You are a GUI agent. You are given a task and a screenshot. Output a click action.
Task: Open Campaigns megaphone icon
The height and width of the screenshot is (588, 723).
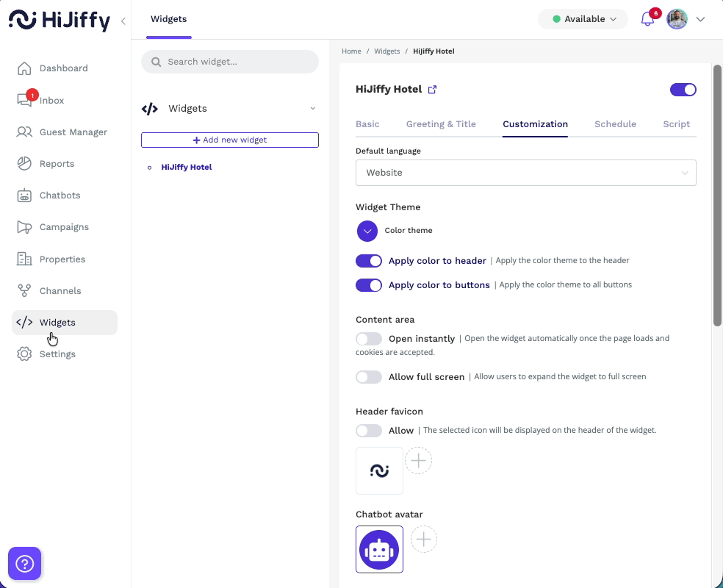pyautogui.click(x=25, y=227)
